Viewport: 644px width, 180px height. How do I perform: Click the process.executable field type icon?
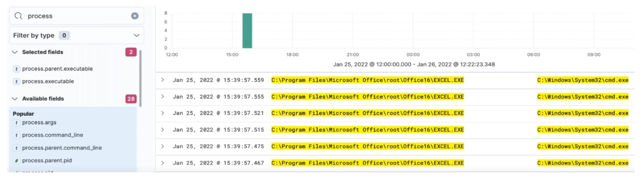coord(16,81)
